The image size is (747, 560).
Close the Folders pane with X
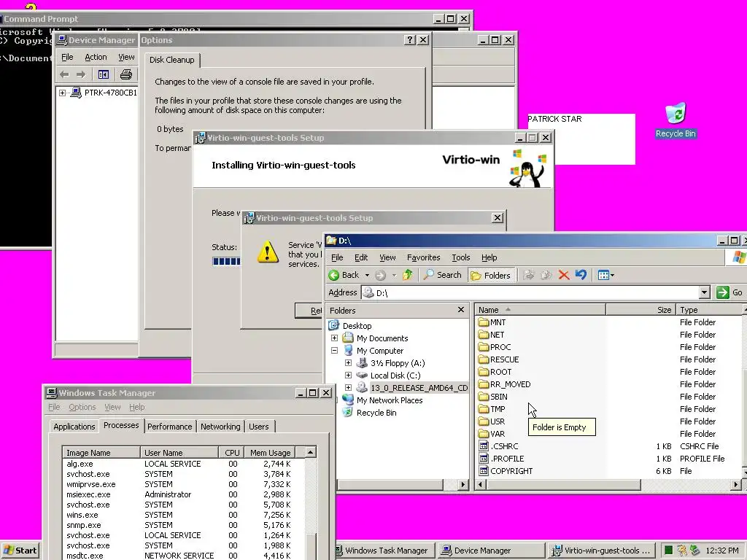[x=461, y=309]
